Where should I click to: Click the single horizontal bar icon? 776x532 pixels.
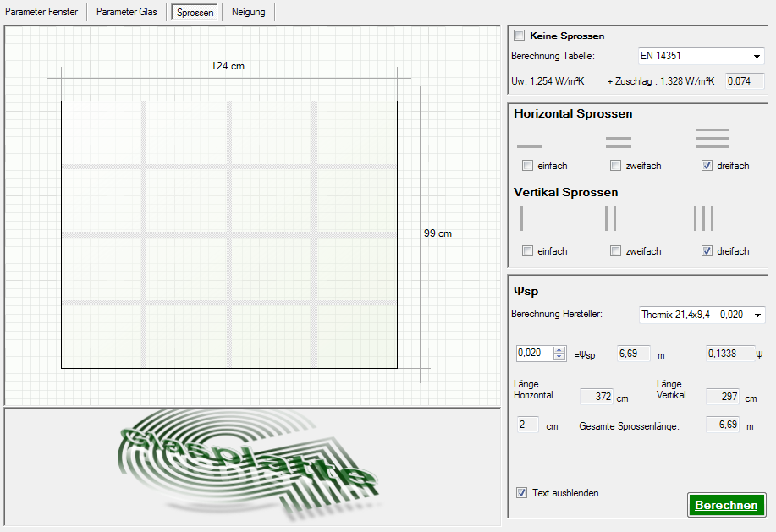[530, 145]
